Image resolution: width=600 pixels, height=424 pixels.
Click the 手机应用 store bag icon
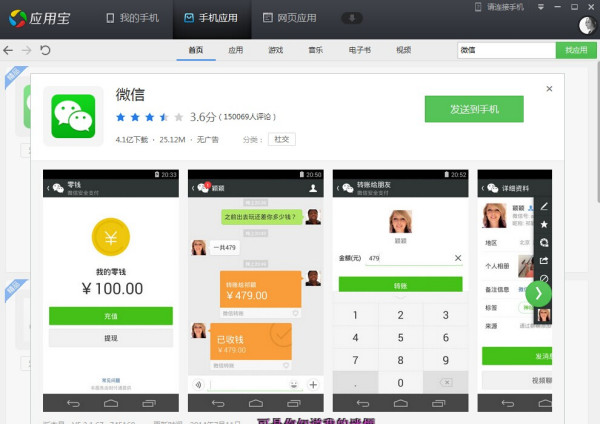[x=189, y=18]
